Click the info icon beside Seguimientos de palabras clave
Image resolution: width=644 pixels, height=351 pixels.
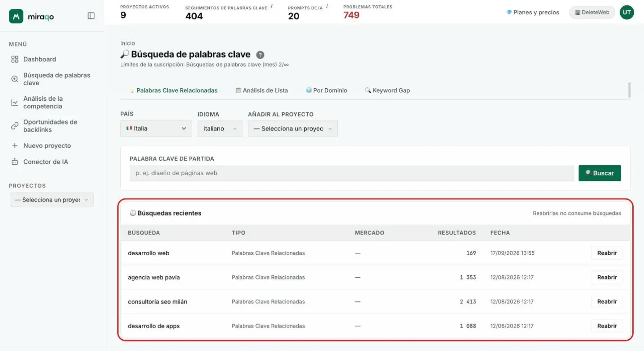(271, 6)
